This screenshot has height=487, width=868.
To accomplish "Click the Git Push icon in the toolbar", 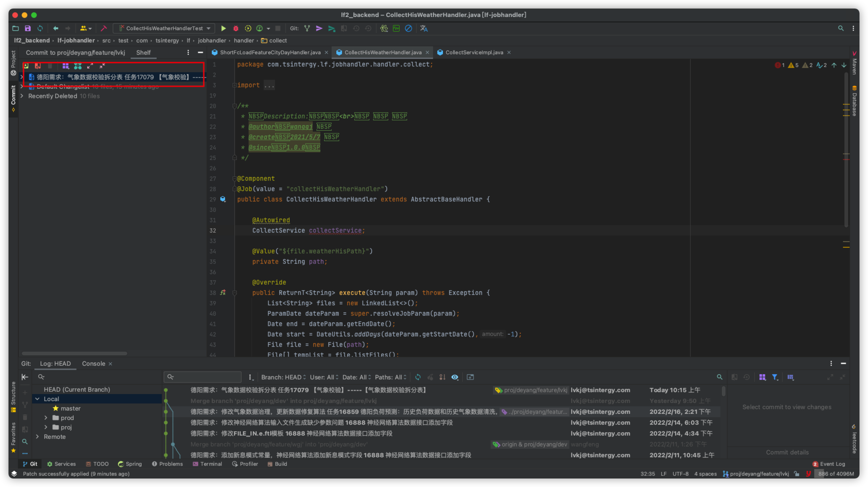I will (332, 28).
